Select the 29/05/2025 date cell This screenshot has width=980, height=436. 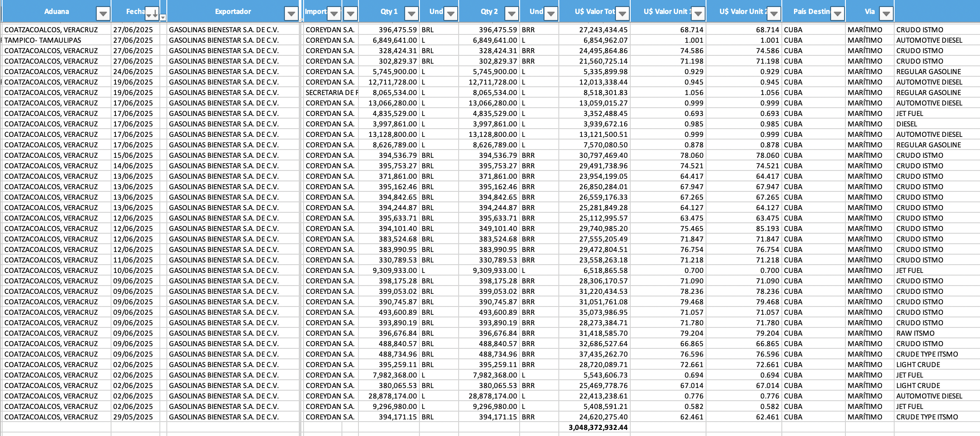133,417
